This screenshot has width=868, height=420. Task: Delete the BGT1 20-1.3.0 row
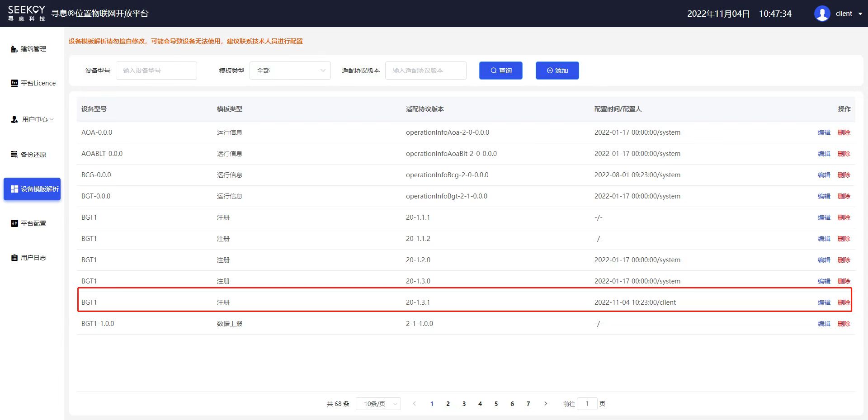[844, 281]
